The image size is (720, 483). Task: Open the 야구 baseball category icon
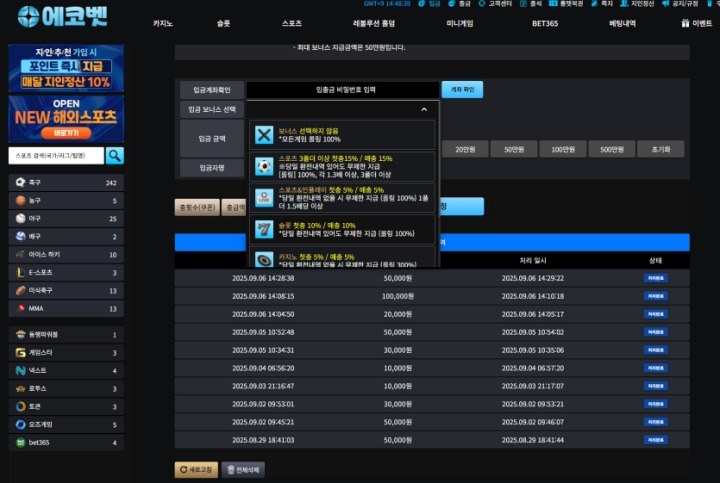(20, 219)
